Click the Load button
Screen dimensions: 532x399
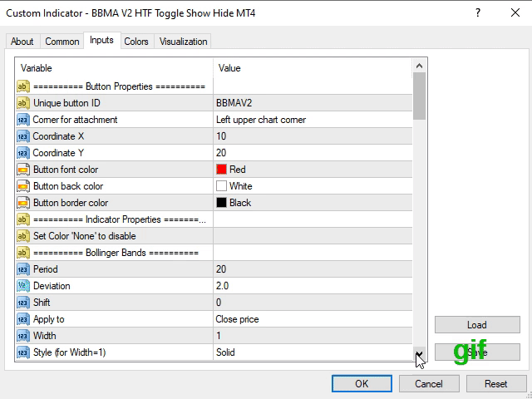[476, 325]
